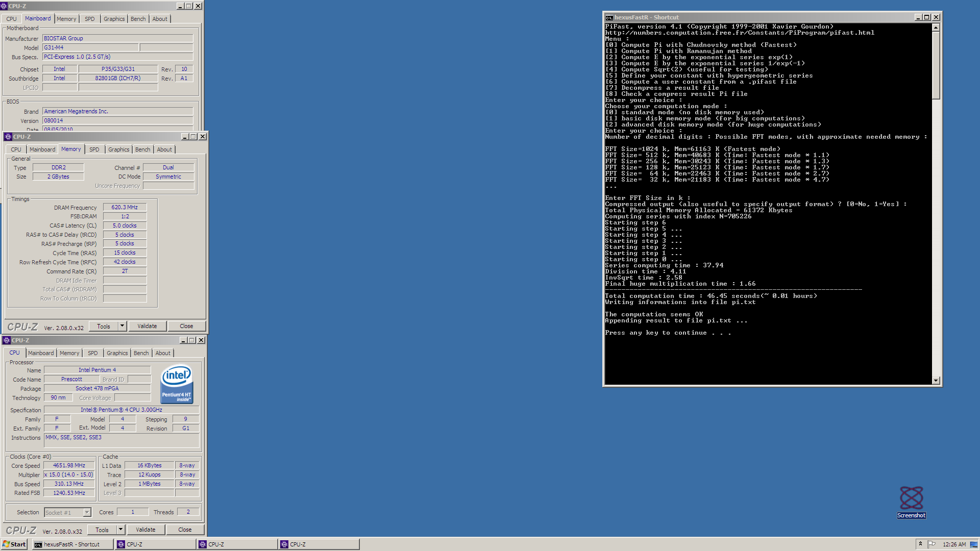The width and height of the screenshot is (980, 551).
Task: Click the show desktop tray icon
Action: point(974,544)
